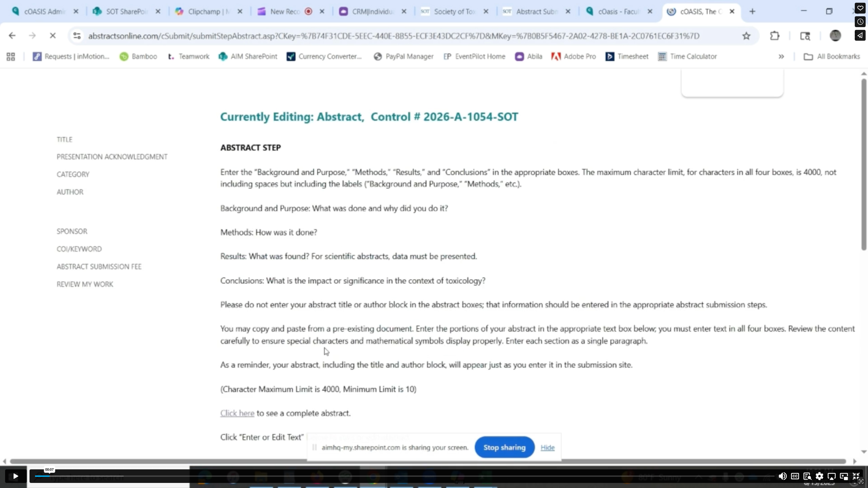Screen dimensions: 868x488
Task: Exit fullscreen video mode icon
Action: pos(856,476)
